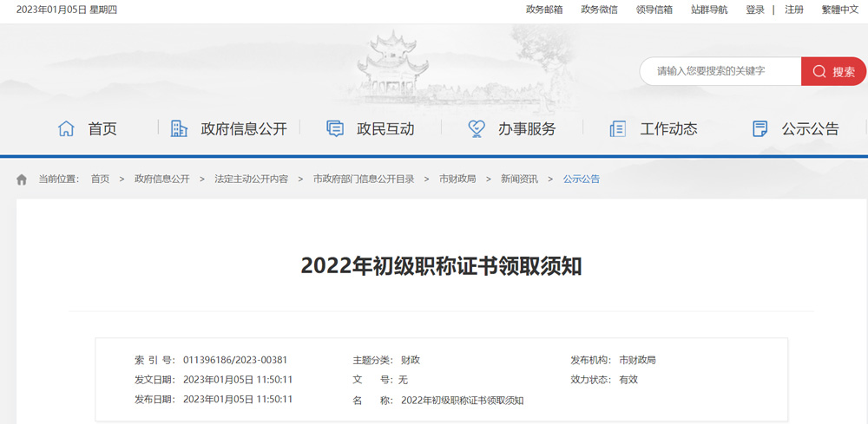
Task: Go to 市财政局 in the breadcrumb
Action: 457,179
